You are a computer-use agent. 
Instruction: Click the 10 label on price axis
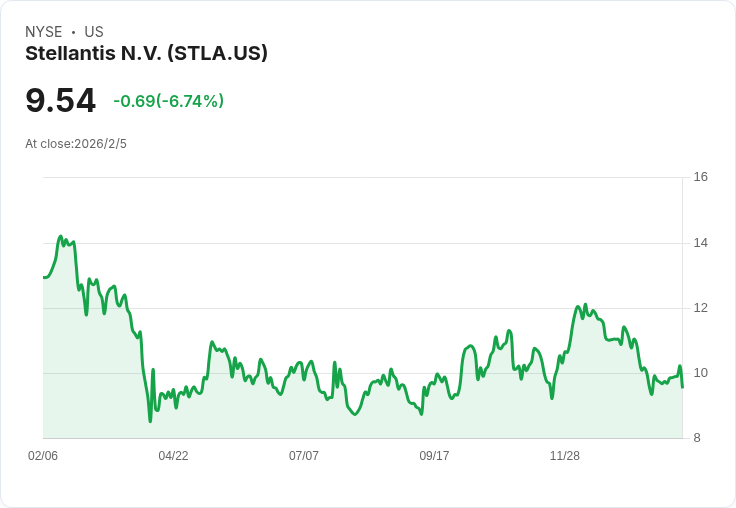700,373
